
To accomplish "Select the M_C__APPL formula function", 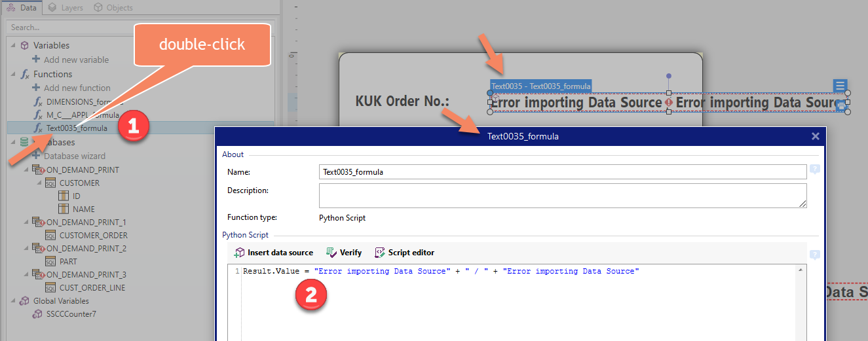I will pos(83,115).
